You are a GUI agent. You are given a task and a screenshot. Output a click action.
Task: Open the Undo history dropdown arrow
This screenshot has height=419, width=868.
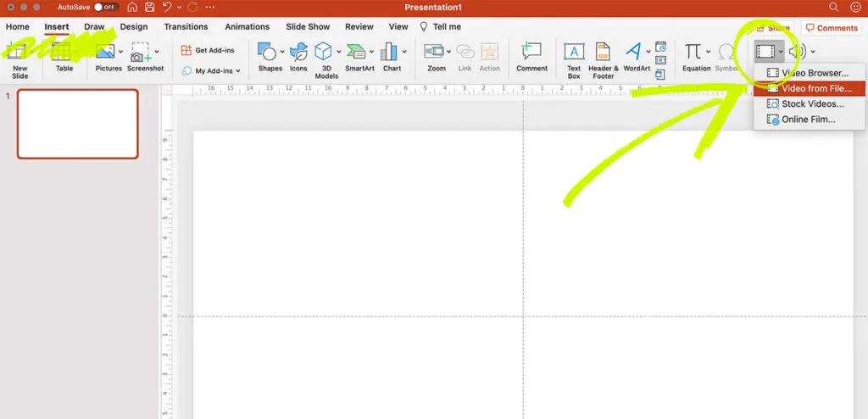(x=180, y=8)
